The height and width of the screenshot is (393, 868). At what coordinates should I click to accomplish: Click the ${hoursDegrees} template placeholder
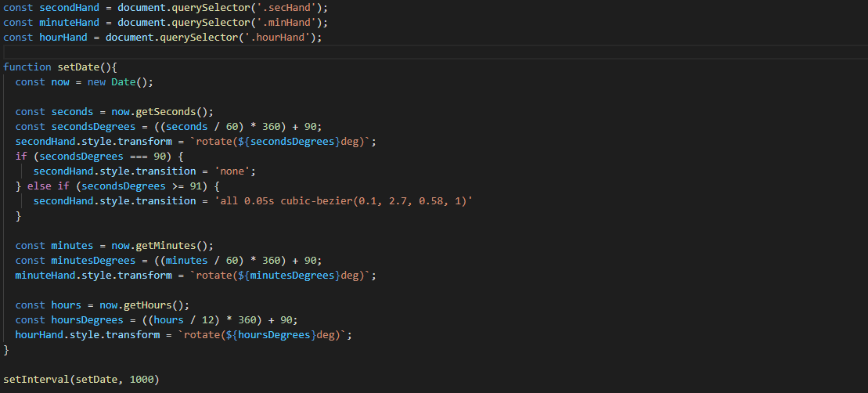(270, 336)
